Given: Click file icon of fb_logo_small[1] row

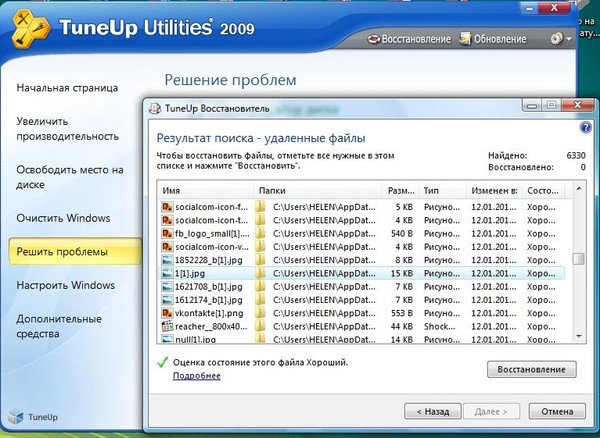Looking at the screenshot, I should [x=167, y=234].
